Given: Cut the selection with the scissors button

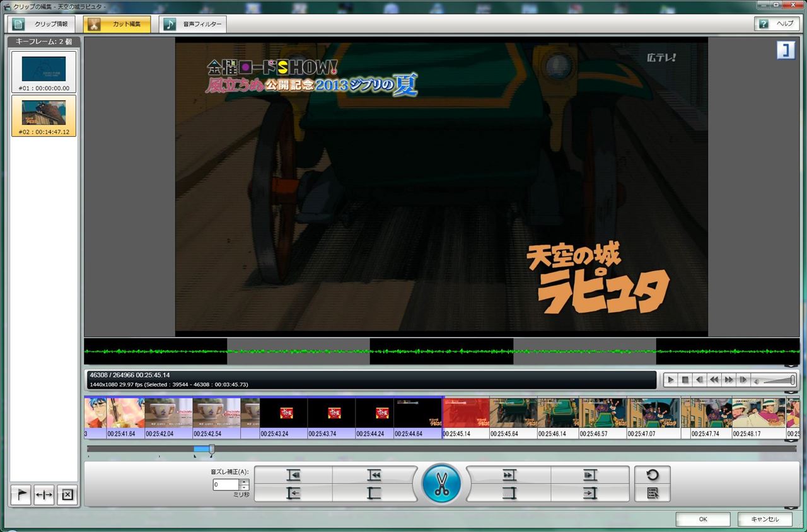Looking at the screenshot, I should click(x=441, y=484).
